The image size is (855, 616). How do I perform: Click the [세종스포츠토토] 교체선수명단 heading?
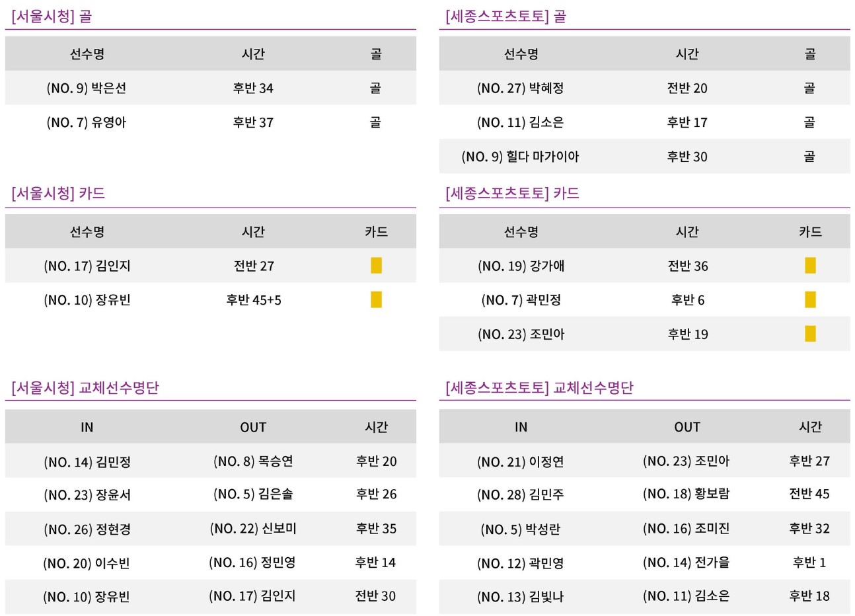(539, 387)
